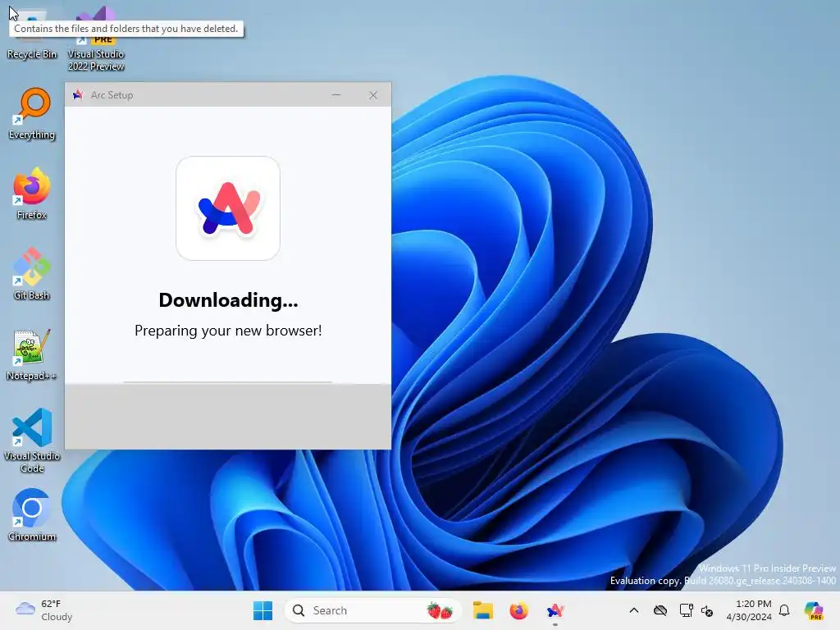Show hidden system tray icons
840x630 pixels.
[x=634, y=610]
